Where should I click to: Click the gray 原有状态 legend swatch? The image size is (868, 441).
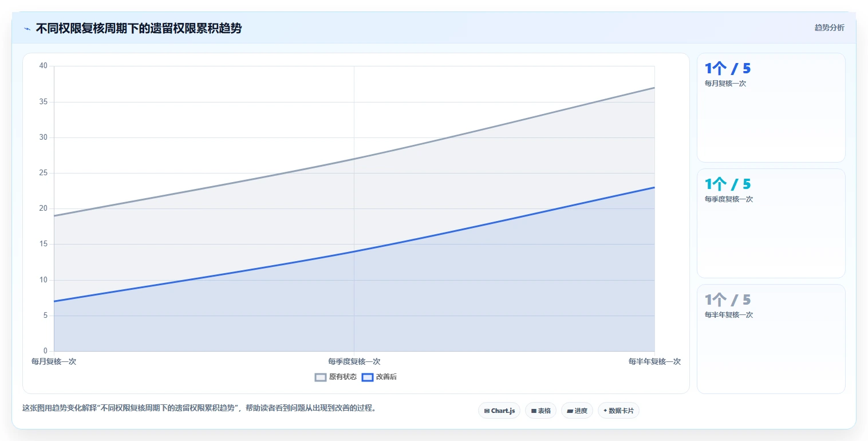pyautogui.click(x=321, y=377)
